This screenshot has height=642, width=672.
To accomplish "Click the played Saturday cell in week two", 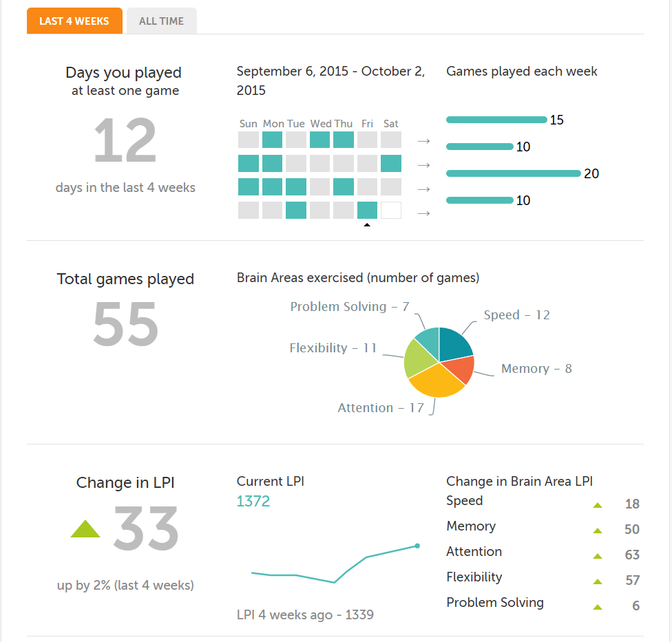I will (x=391, y=163).
